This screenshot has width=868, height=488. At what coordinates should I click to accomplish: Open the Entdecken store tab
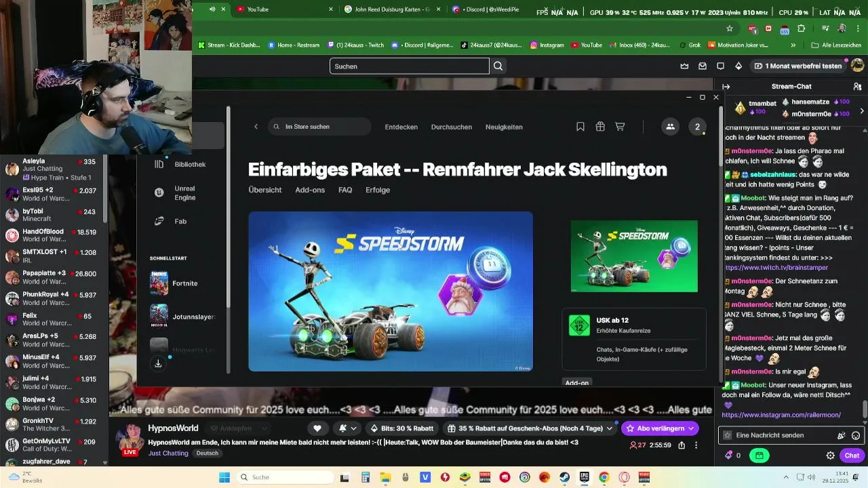[401, 127]
